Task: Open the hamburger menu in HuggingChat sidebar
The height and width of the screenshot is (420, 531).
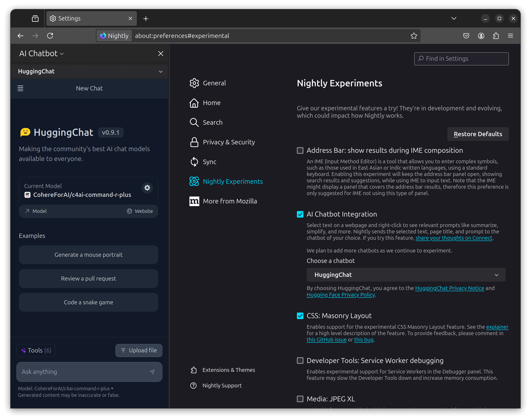Action: coord(21,88)
